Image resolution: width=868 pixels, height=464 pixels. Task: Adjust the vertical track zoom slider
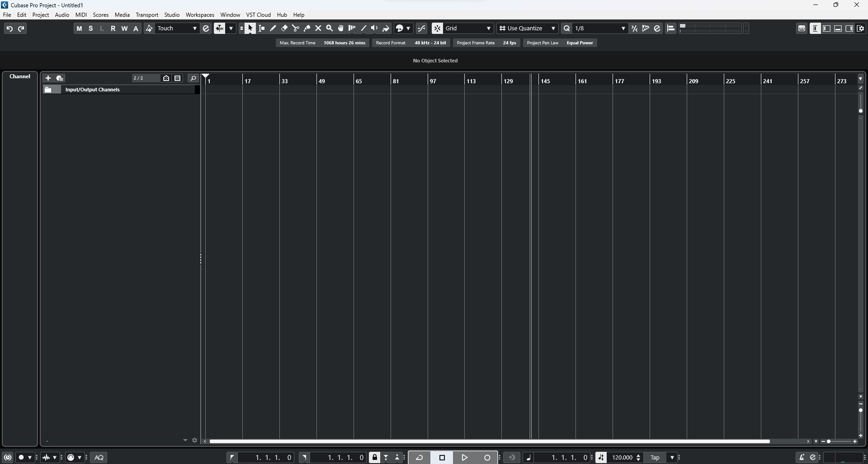coord(861,419)
